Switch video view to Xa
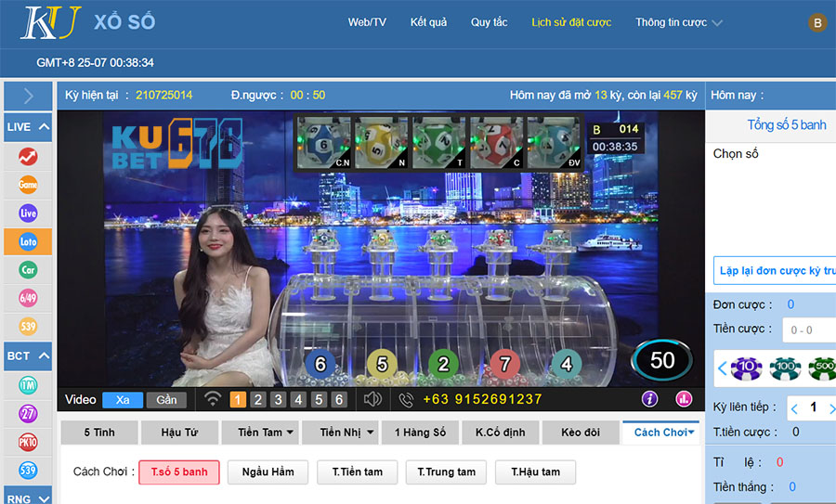 pos(123,399)
